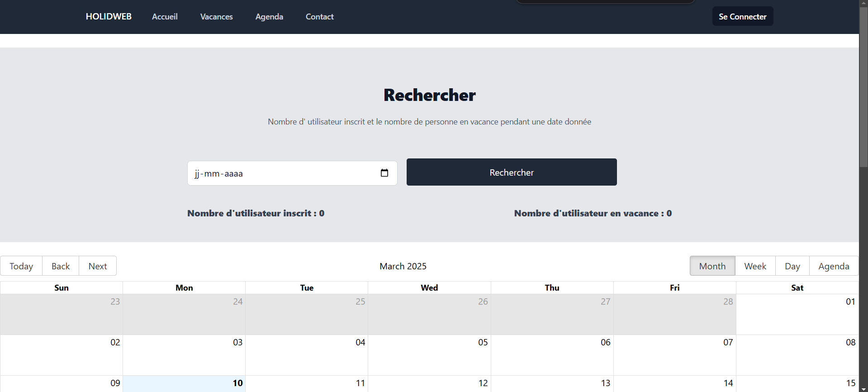Click greyed-out February date 27
This screenshot has height=392, width=868.
(606, 301)
